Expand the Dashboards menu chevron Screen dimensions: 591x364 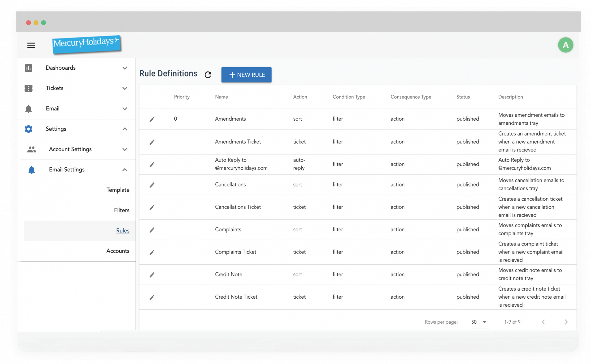click(x=125, y=68)
